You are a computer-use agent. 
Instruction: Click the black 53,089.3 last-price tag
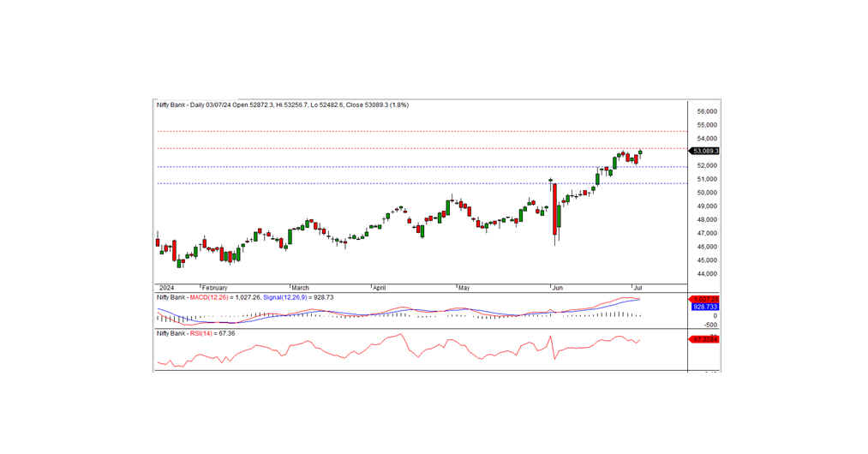(704, 151)
